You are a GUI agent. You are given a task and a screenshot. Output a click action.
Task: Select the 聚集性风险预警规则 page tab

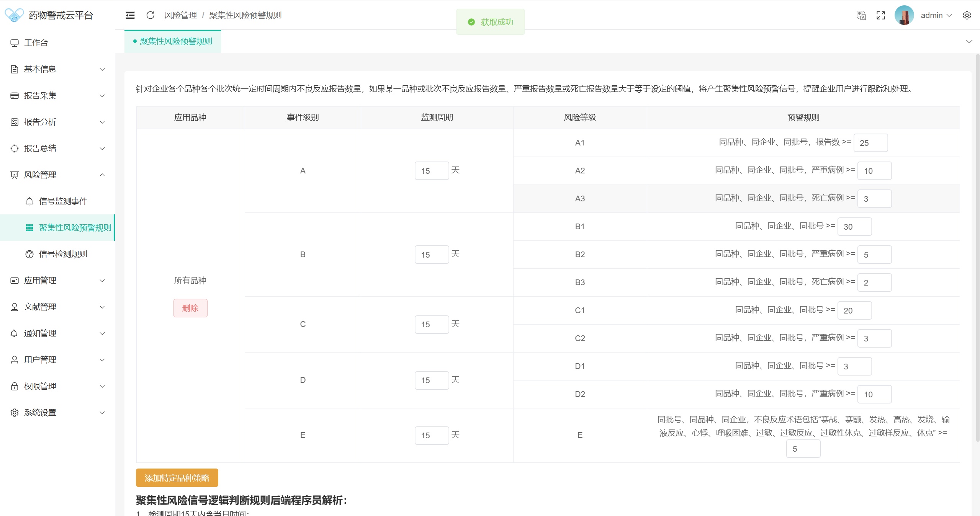click(x=175, y=41)
